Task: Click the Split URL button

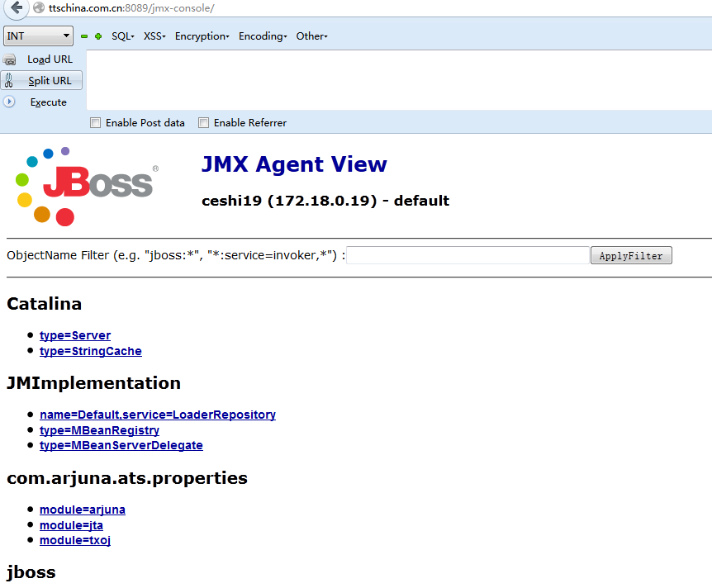Action: click(x=42, y=80)
